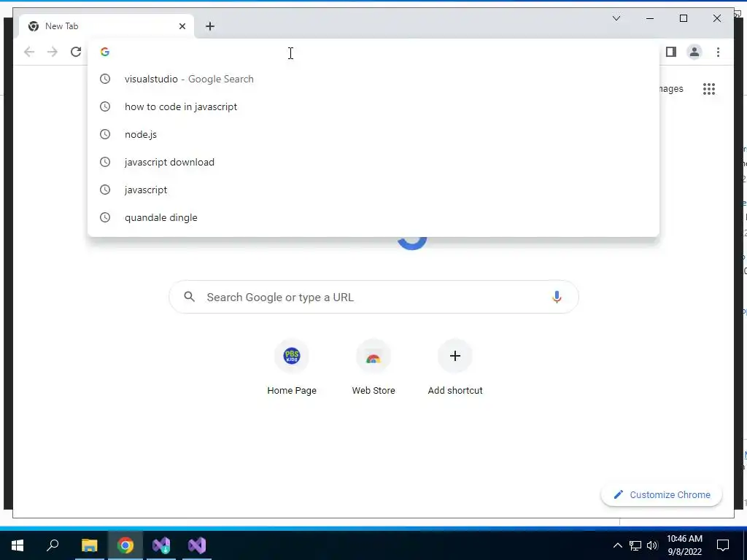Choose the 'how to code in javascript' suggestion
The image size is (747, 560).
coord(373,106)
